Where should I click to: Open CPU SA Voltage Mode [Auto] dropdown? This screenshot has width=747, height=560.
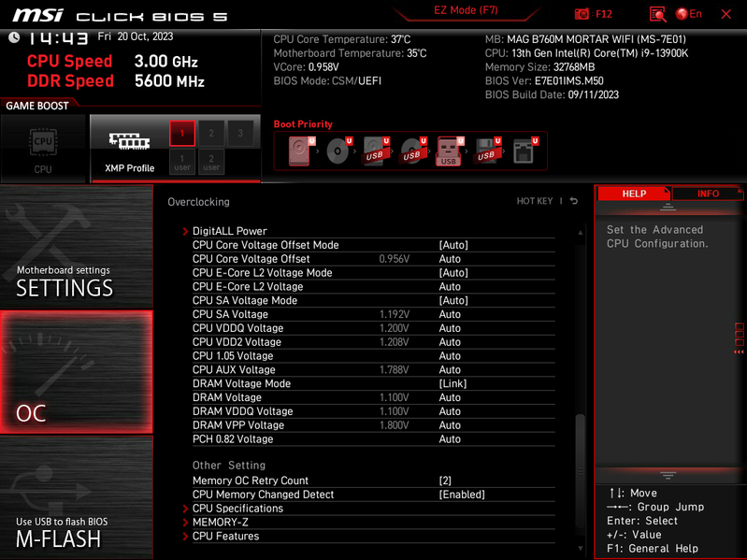click(x=453, y=300)
